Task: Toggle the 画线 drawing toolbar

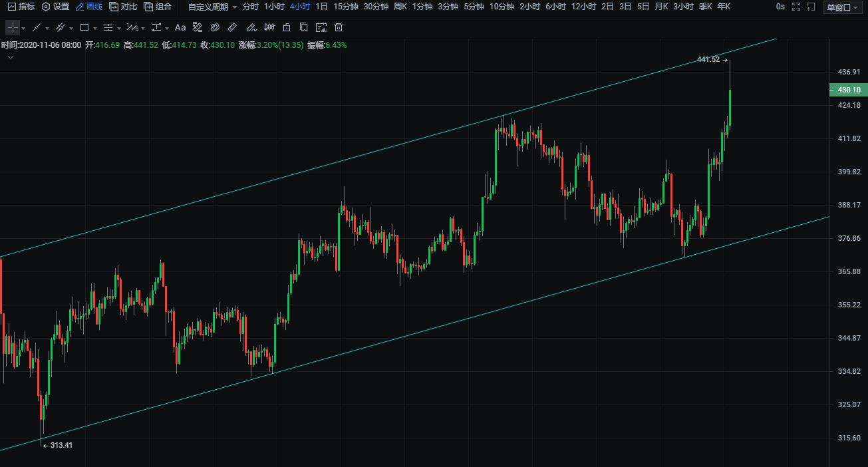Action: click(x=89, y=7)
